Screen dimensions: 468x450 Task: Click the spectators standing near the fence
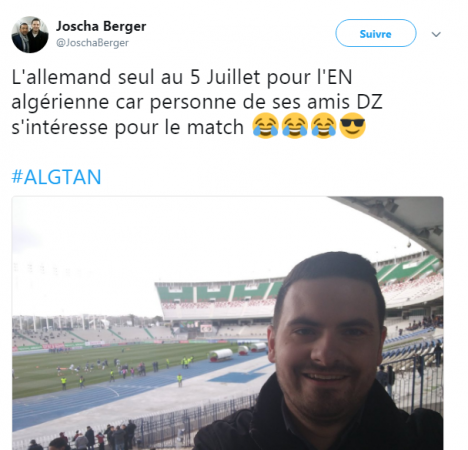click(83, 437)
